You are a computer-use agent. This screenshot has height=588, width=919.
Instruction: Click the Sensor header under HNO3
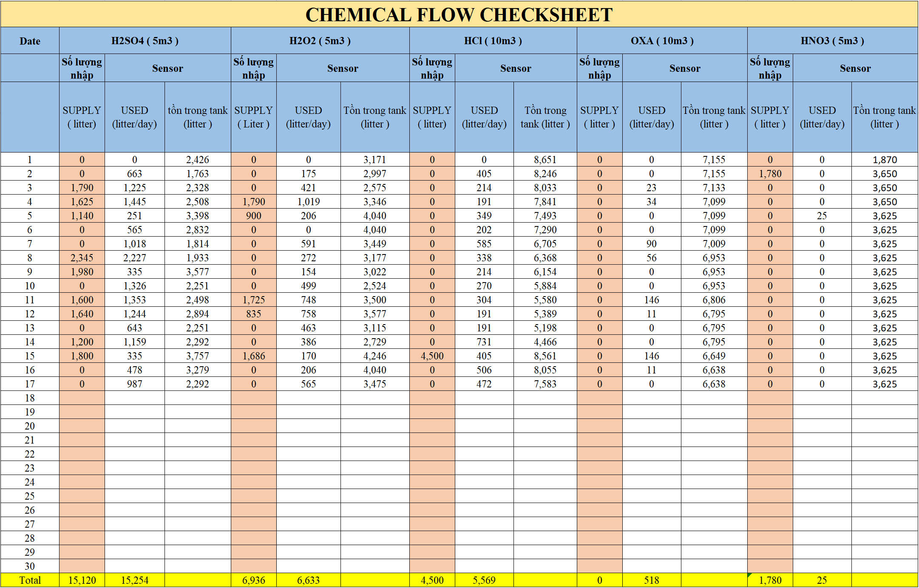tap(855, 68)
